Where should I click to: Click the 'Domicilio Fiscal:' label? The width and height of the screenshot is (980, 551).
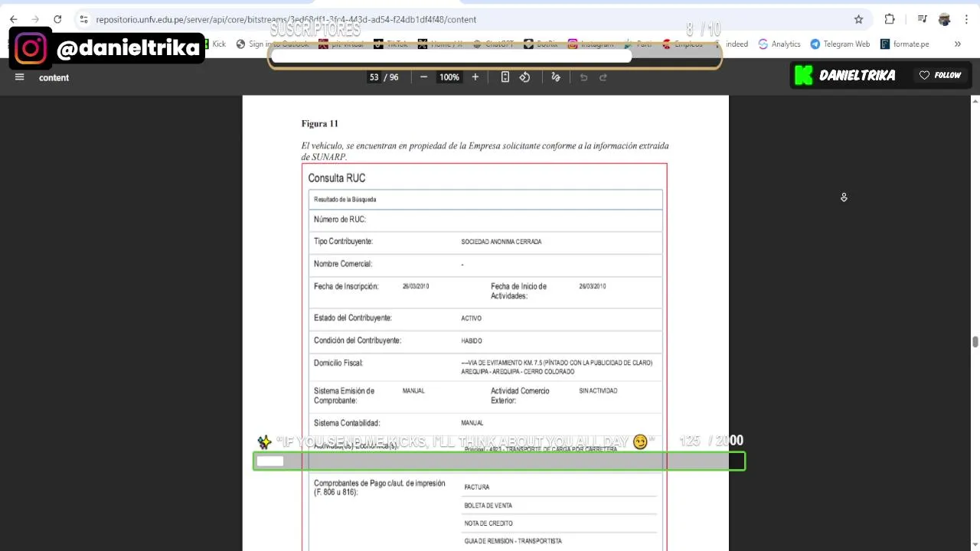click(x=338, y=363)
